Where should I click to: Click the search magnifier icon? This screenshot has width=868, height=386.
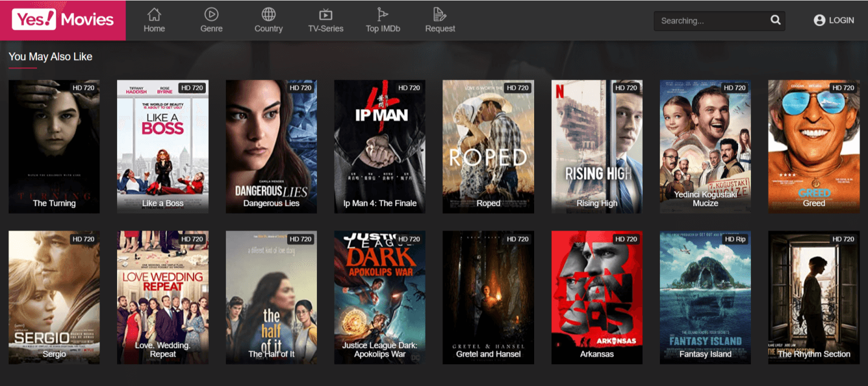pos(775,20)
